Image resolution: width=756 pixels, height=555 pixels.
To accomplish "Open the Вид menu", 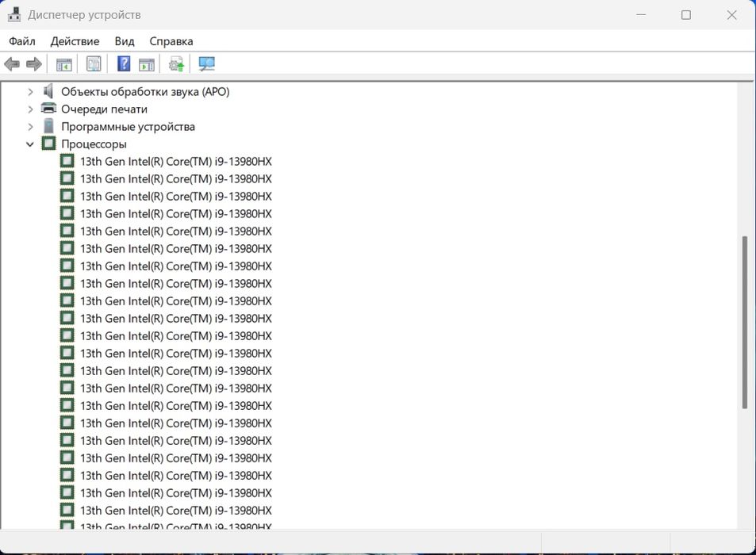I will click(125, 41).
